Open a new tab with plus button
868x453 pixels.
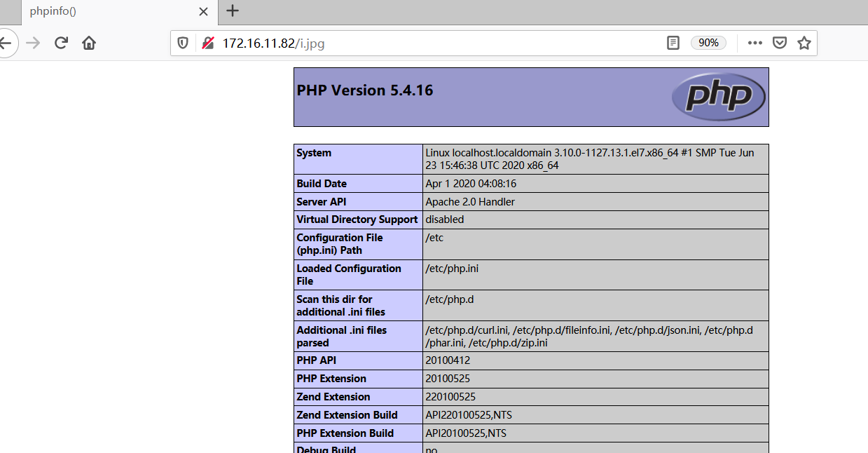coord(233,11)
